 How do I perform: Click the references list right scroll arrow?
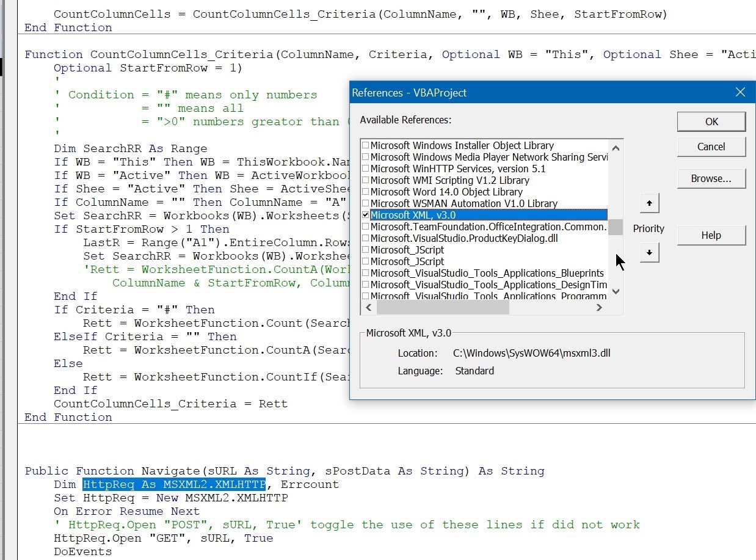click(x=599, y=308)
